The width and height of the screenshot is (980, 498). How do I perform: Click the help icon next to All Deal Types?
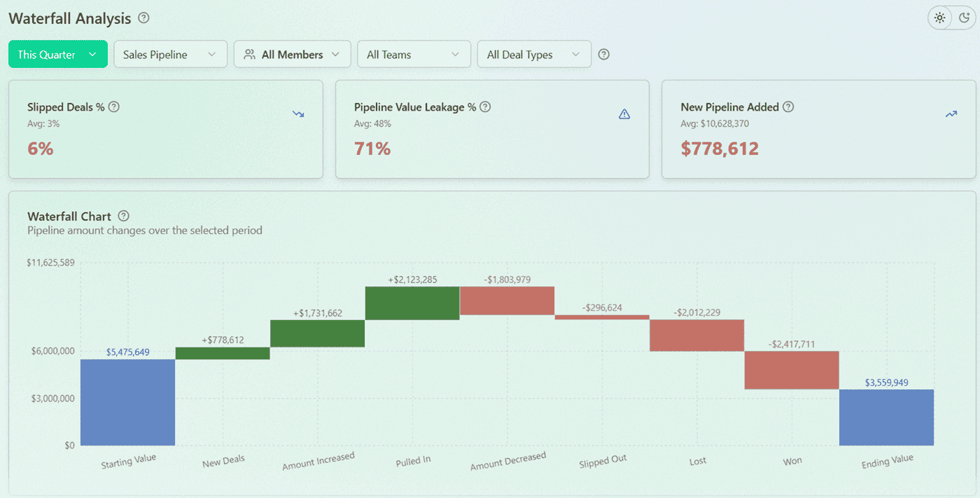pyautogui.click(x=603, y=54)
